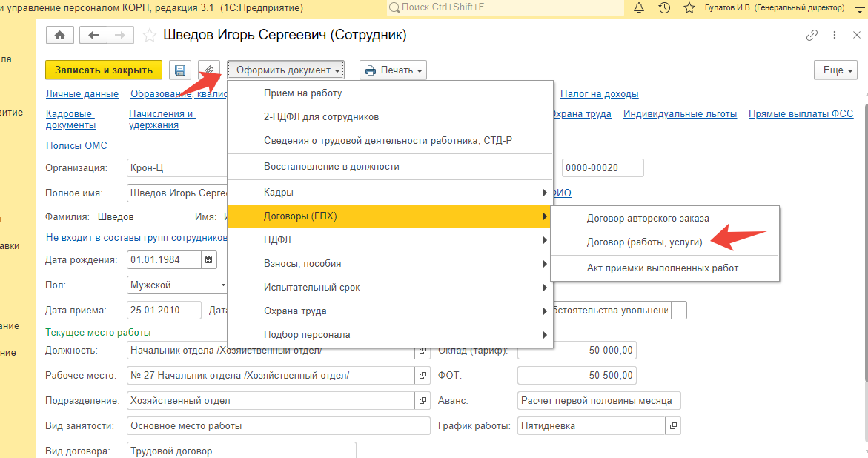Open the Полисы ОМС link
868x458 pixels.
(x=76, y=146)
